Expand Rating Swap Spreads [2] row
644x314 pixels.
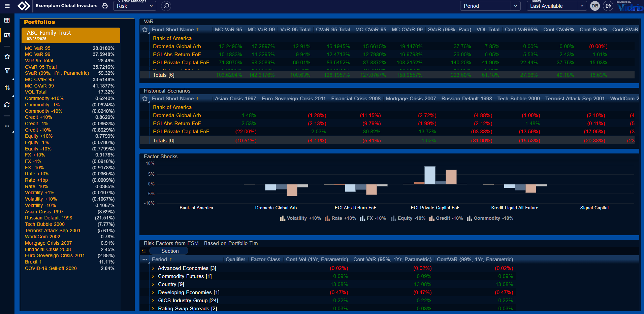click(153, 309)
